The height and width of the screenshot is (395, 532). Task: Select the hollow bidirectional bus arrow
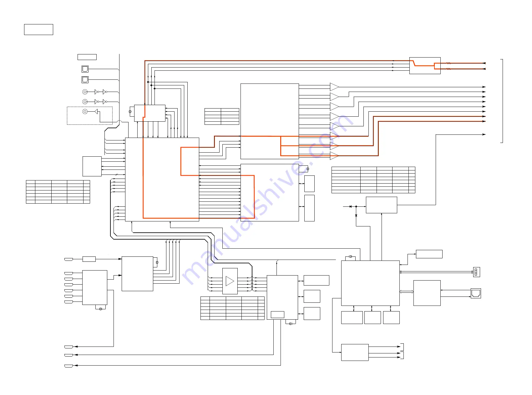pyautogui.click(x=407, y=292)
